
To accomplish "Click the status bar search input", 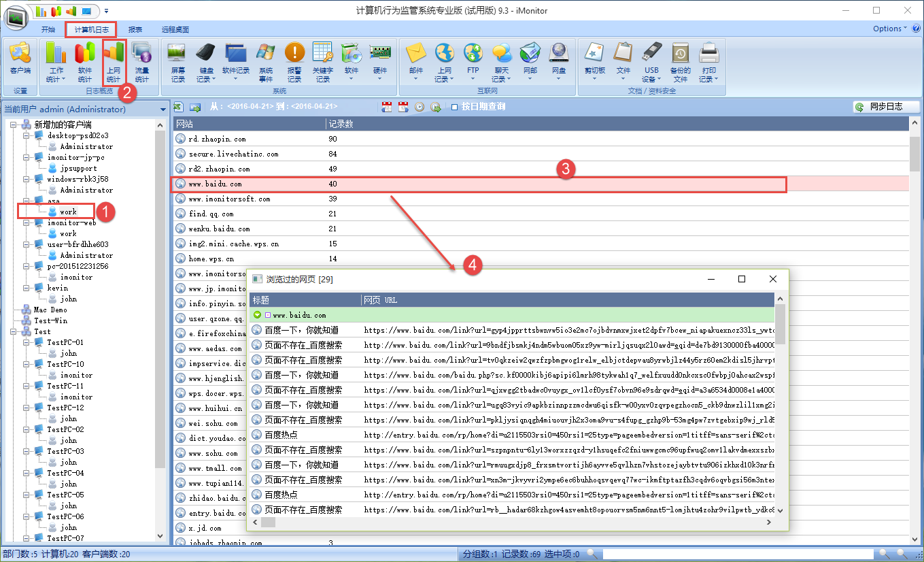I will (x=739, y=555).
